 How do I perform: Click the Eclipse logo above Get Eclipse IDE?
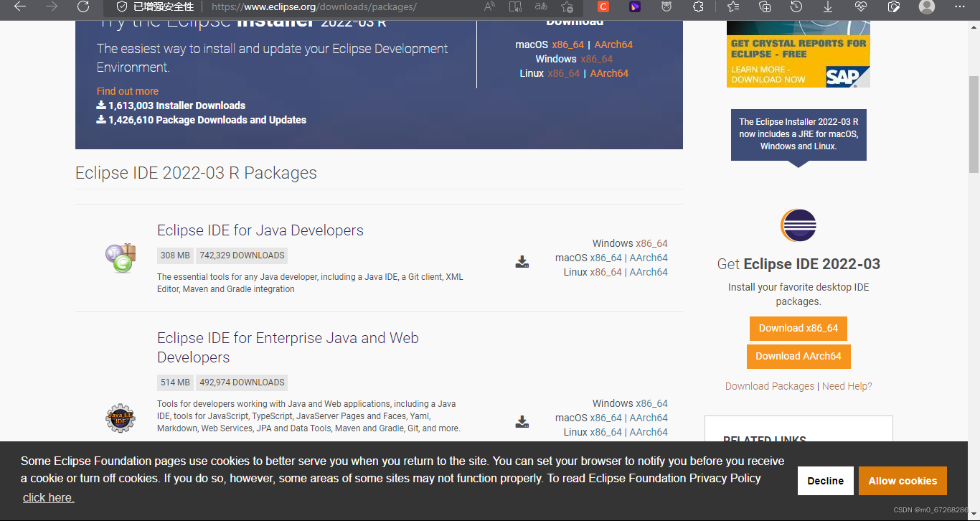(798, 226)
